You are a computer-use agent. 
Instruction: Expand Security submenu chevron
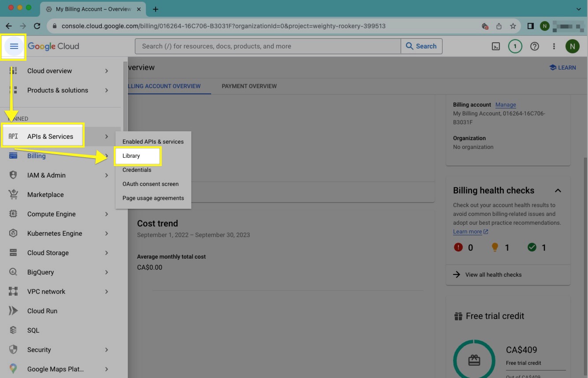107,350
